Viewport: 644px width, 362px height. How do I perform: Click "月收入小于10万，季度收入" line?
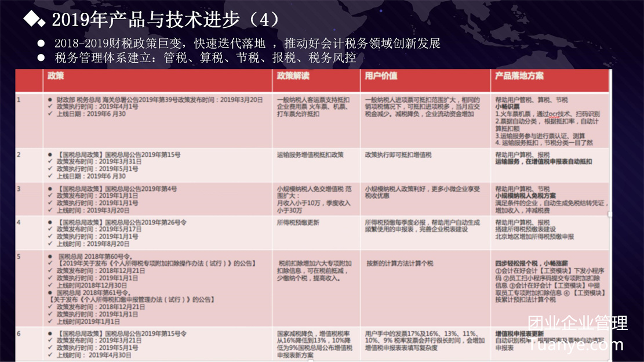click(314, 203)
